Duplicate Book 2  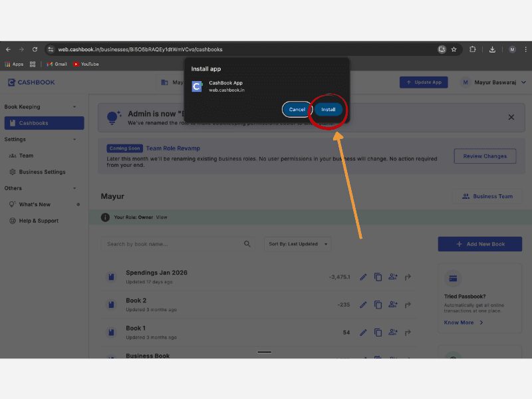pyautogui.click(x=378, y=305)
